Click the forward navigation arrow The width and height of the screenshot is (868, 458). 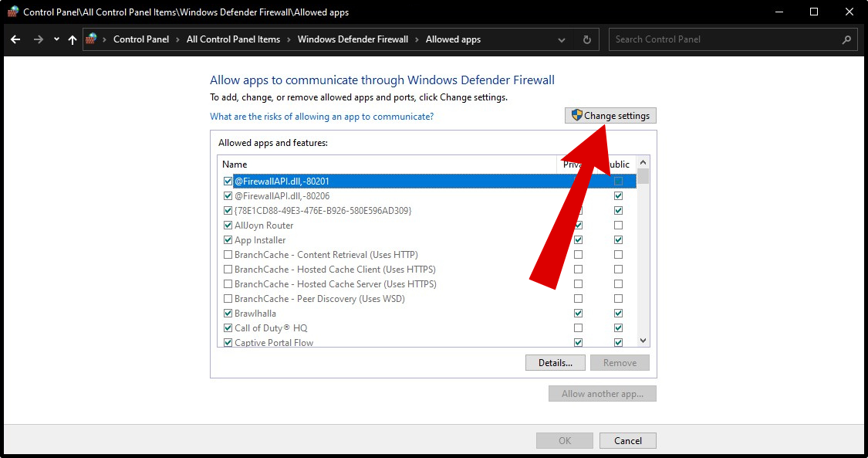39,39
